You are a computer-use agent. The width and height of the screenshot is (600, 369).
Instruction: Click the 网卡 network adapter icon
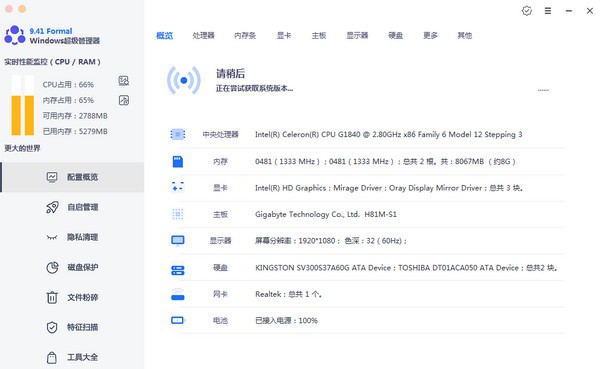click(x=178, y=294)
